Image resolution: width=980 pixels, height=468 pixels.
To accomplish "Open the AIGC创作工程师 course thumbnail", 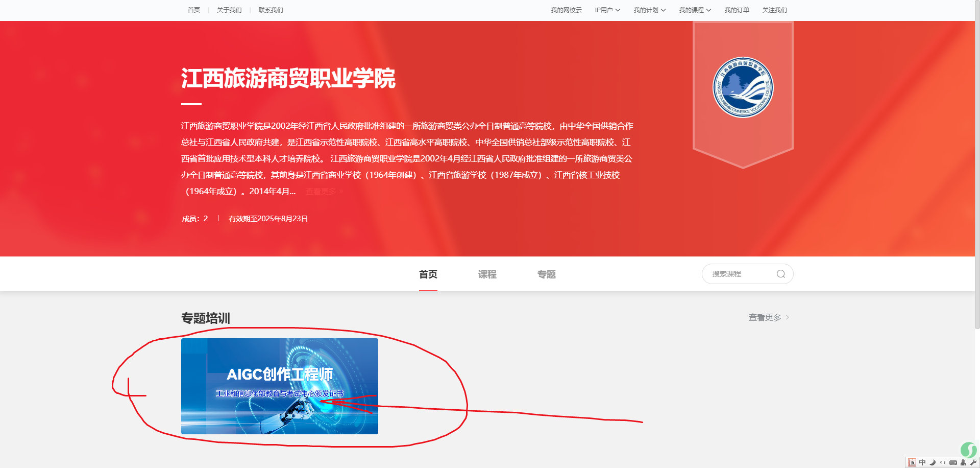I will click(x=280, y=386).
